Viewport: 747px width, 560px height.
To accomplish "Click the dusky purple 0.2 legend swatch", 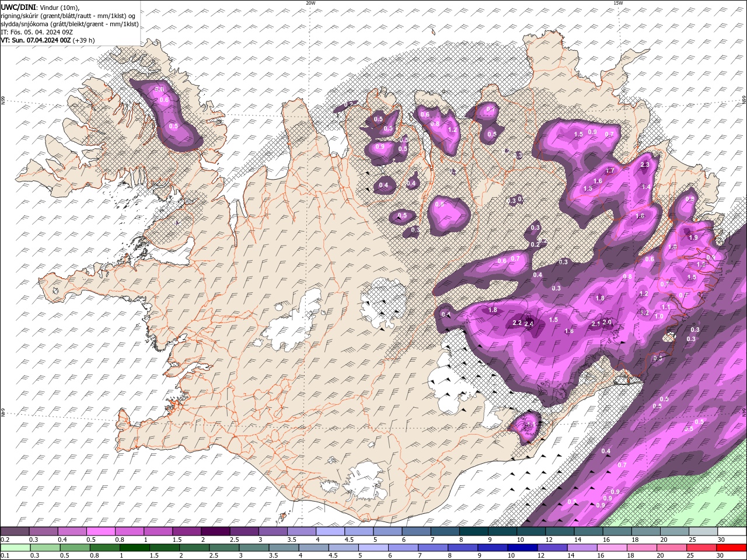I will pyautogui.click(x=15, y=531).
